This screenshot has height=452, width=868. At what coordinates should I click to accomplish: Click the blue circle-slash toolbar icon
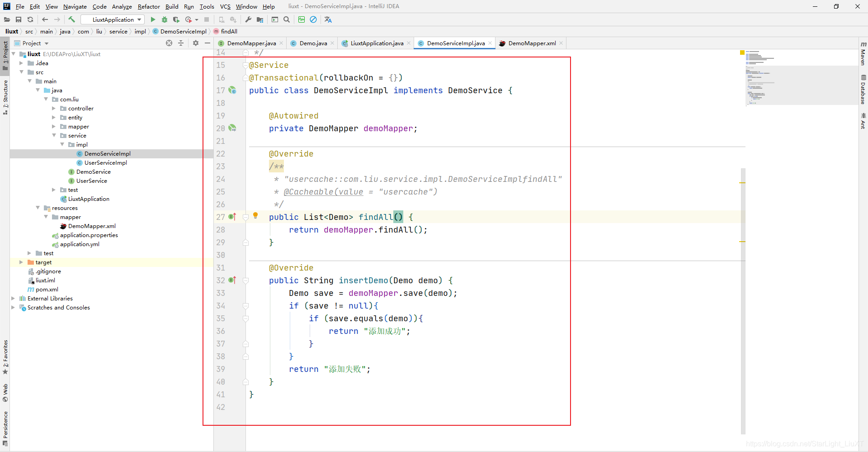click(313, 19)
